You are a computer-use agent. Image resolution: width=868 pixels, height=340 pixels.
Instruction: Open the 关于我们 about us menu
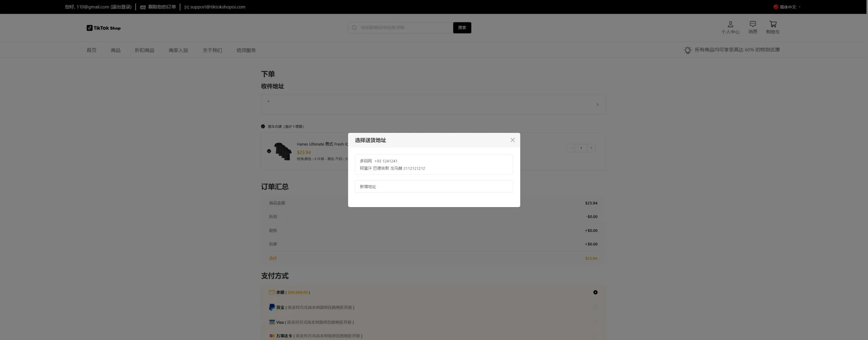(212, 50)
